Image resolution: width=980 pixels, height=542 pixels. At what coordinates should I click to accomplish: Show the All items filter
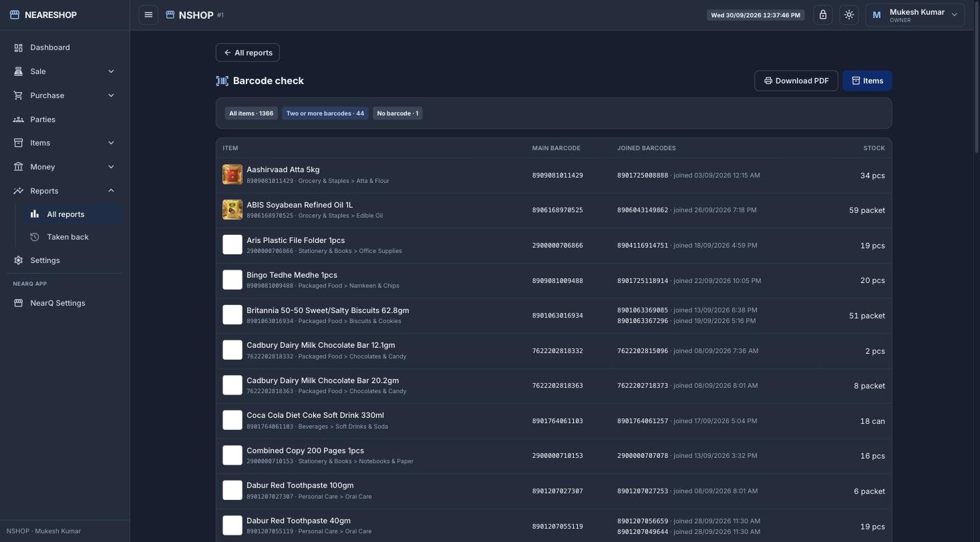pyautogui.click(x=251, y=113)
